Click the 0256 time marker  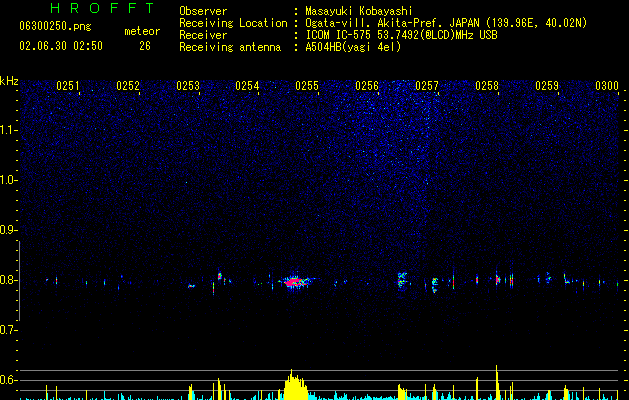coord(367,86)
